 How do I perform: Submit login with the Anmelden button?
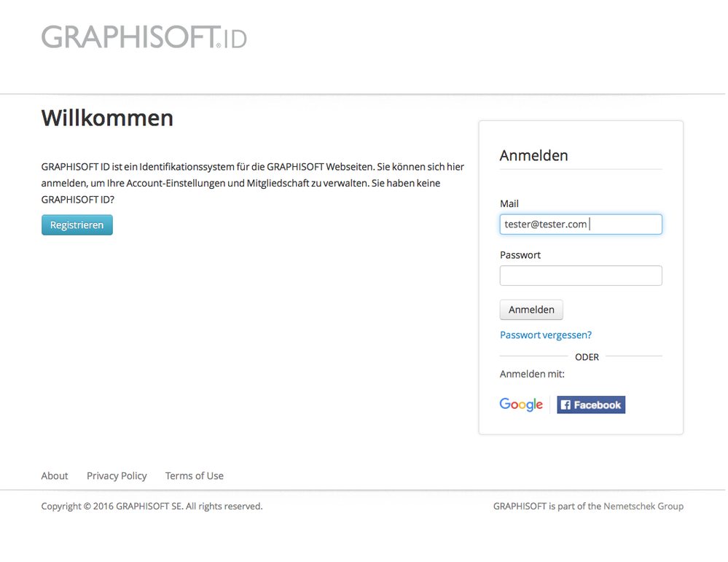click(x=531, y=310)
